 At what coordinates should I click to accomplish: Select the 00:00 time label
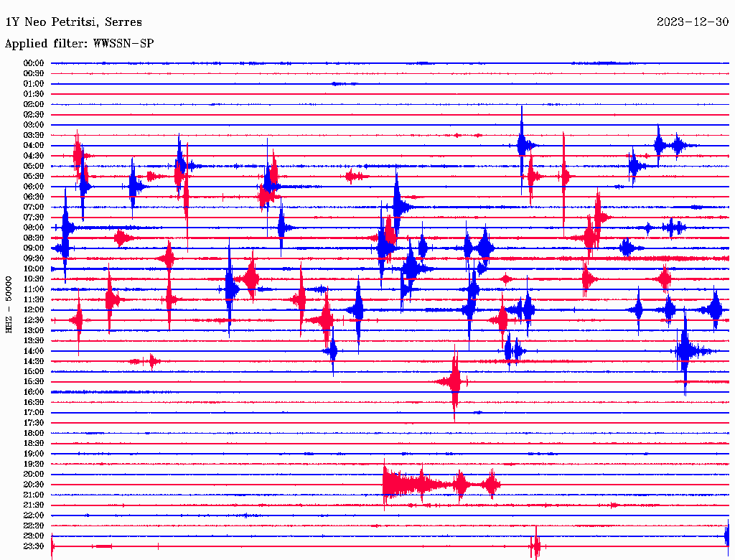pyautogui.click(x=34, y=63)
